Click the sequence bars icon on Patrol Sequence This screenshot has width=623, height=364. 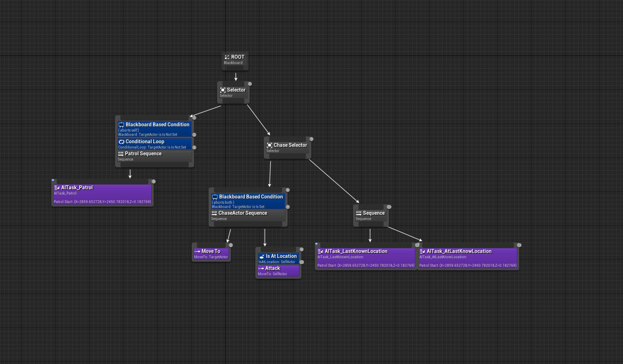[120, 154]
